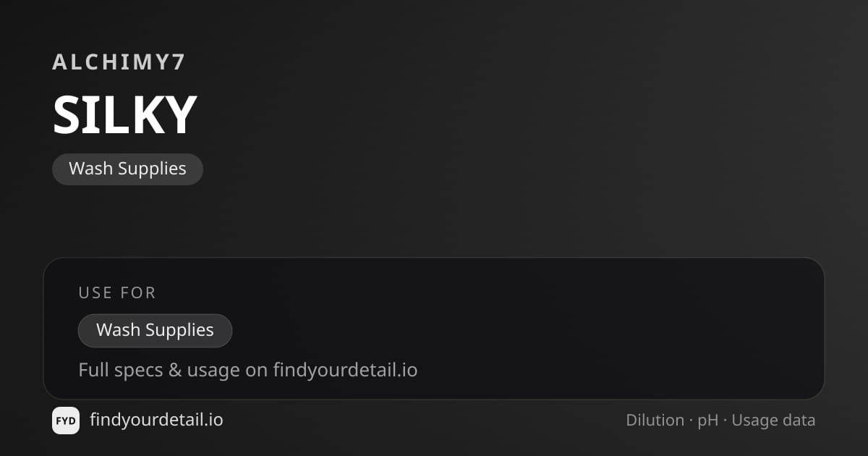The image size is (868, 456).
Task: Click the word "Supplies" in the top tag
Action: pyautogui.click(x=152, y=169)
